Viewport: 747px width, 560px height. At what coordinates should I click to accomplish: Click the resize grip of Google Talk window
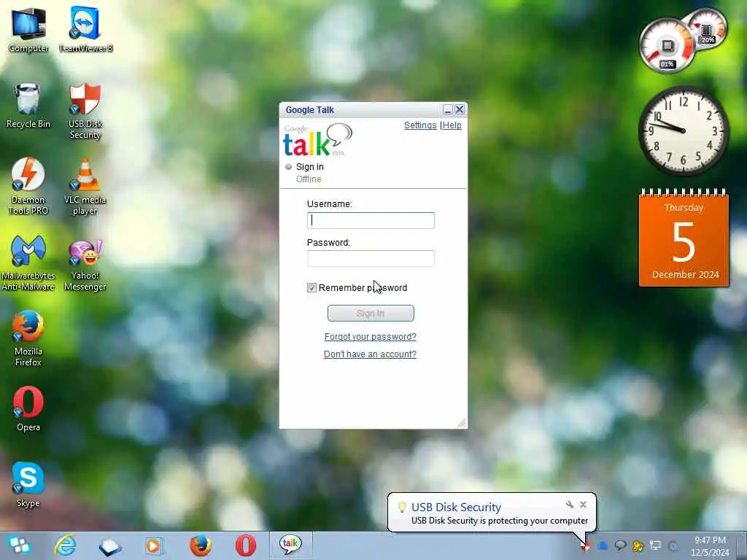[x=462, y=423]
